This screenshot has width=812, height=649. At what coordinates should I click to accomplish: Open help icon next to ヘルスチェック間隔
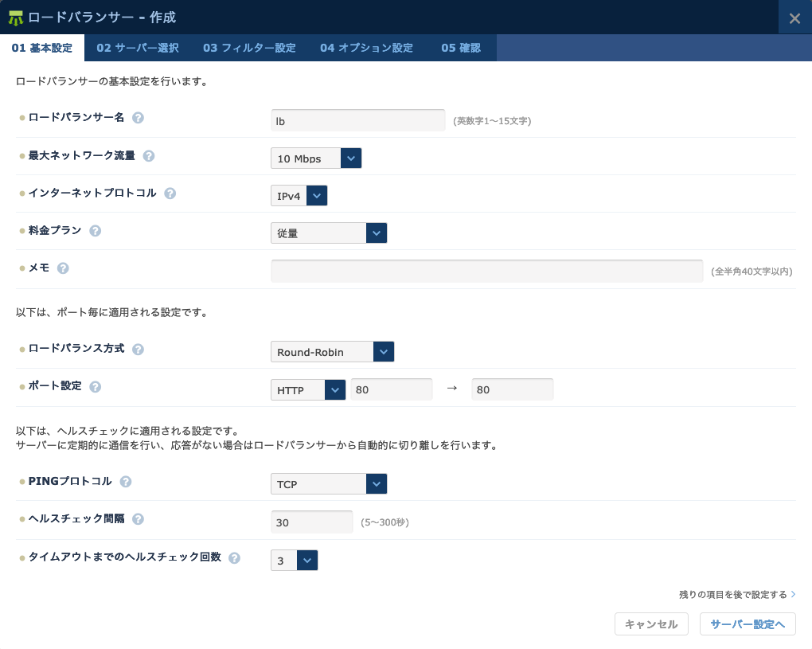point(138,519)
